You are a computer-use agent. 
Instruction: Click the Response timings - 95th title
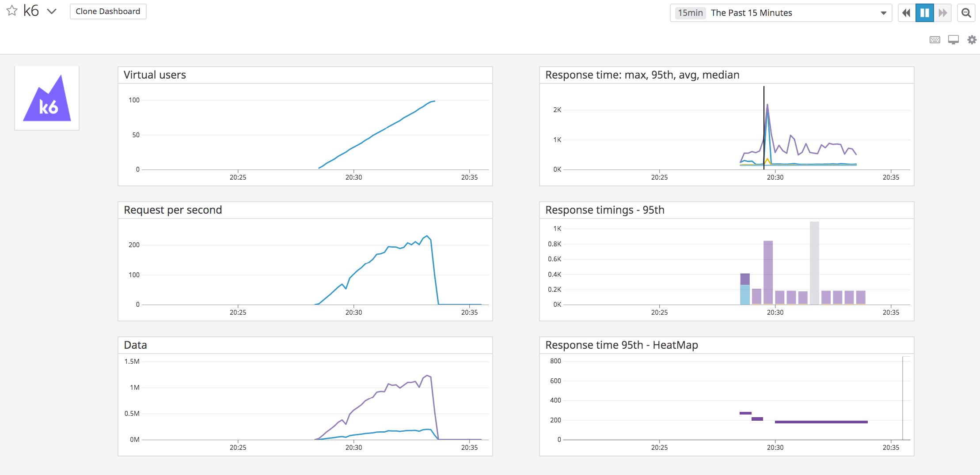605,210
